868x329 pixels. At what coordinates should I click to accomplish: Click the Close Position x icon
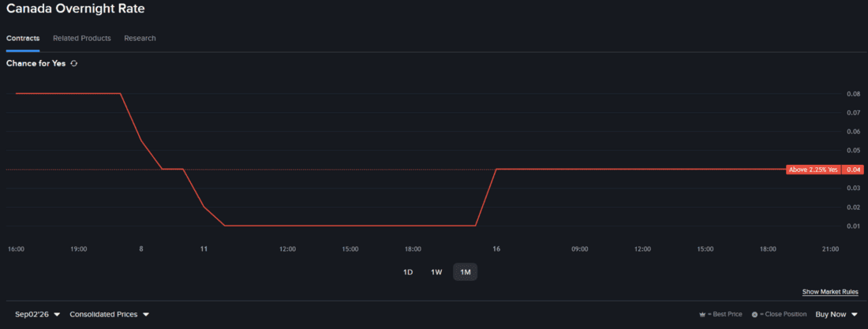point(754,315)
